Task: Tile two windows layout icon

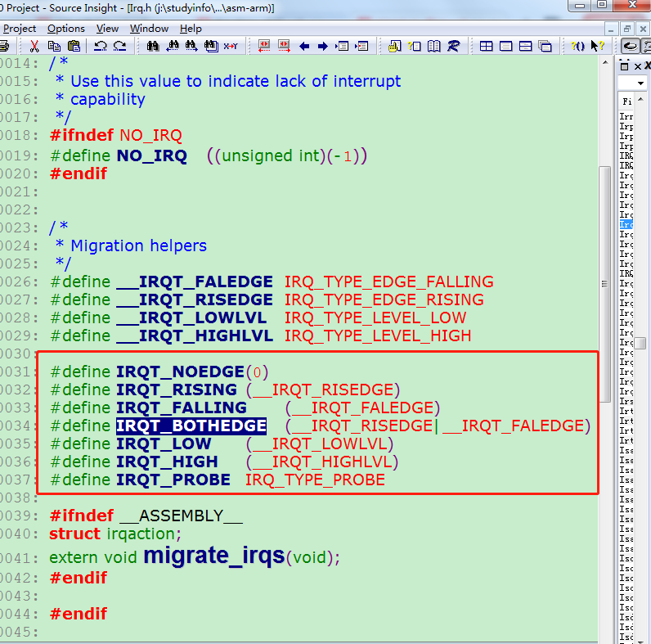Action: [x=525, y=46]
